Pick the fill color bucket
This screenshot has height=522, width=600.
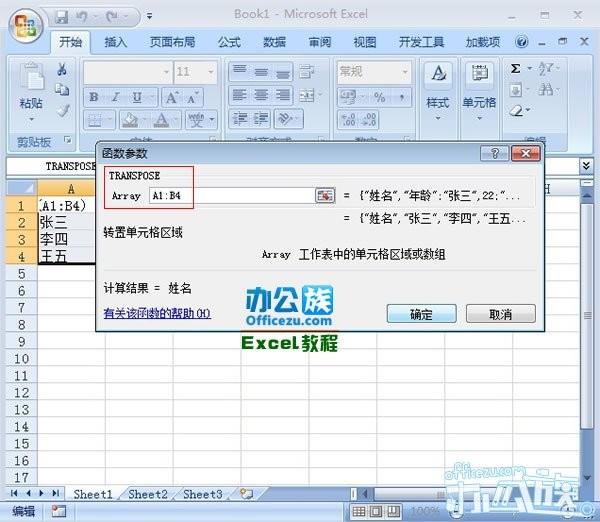point(130,120)
